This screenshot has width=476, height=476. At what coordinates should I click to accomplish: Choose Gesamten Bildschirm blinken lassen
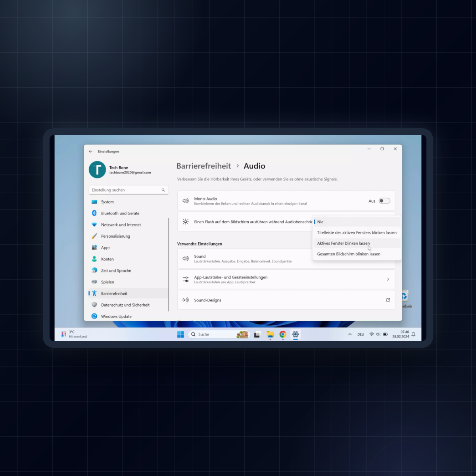[x=357, y=254]
